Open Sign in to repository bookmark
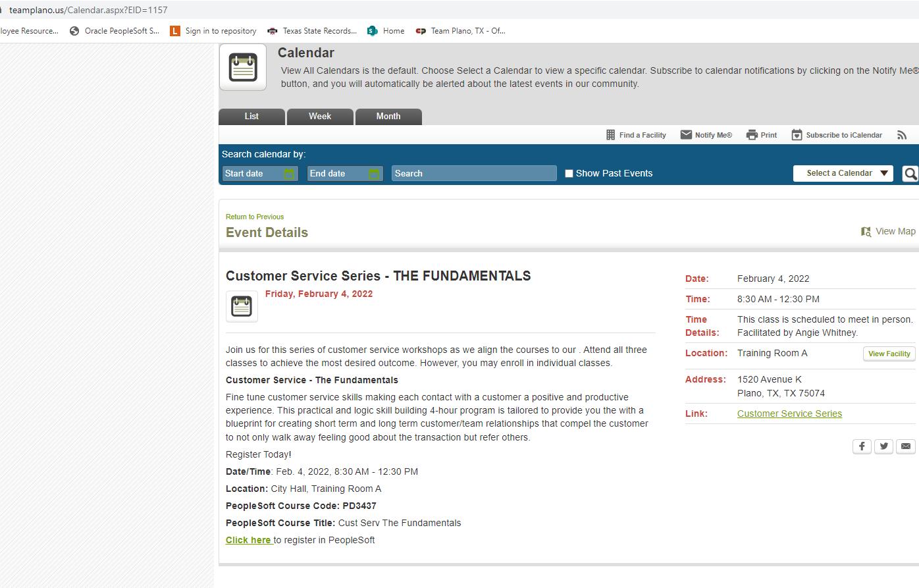Viewport: 919px width, 588px height. (213, 31)
